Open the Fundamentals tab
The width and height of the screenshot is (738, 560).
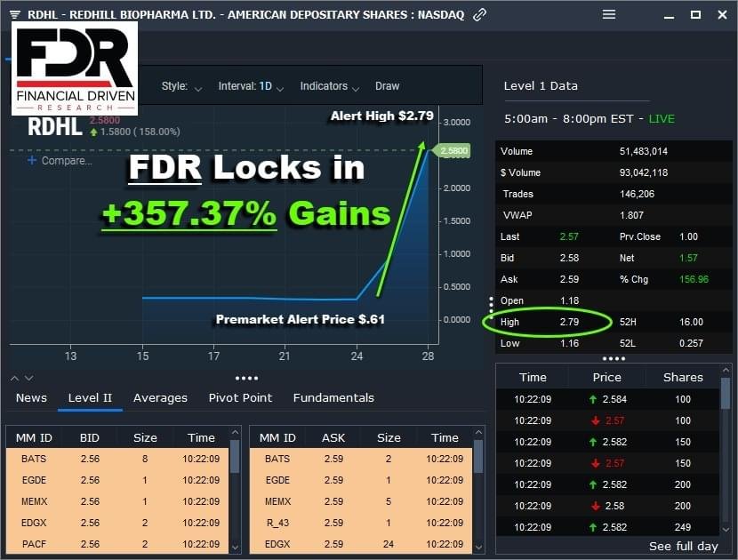pyautogui.click(x=333, y=398)
